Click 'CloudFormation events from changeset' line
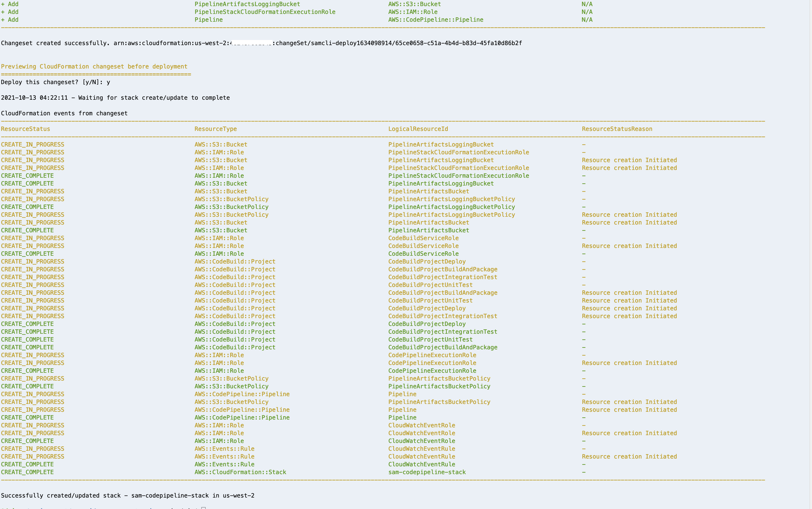812x509 pixels. (x=64, y=113)
